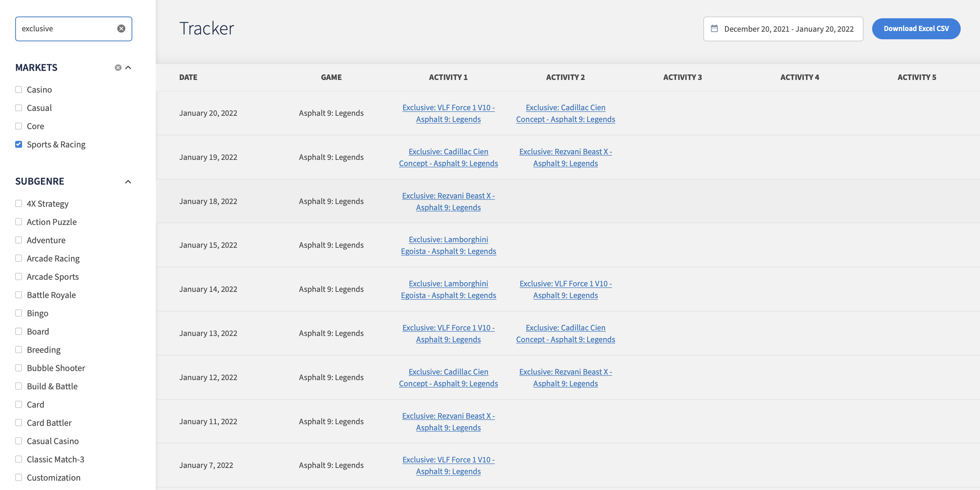
Task: Click the ACTIVITY 1 column header
Action: pyautogui.click(x=448, y=77)
